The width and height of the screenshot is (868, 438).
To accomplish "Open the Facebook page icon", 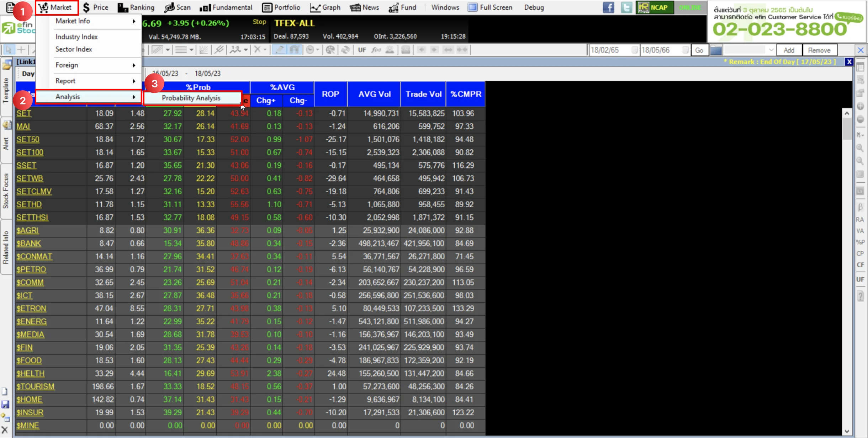I will pyautogui.click(x=608, y=7).
